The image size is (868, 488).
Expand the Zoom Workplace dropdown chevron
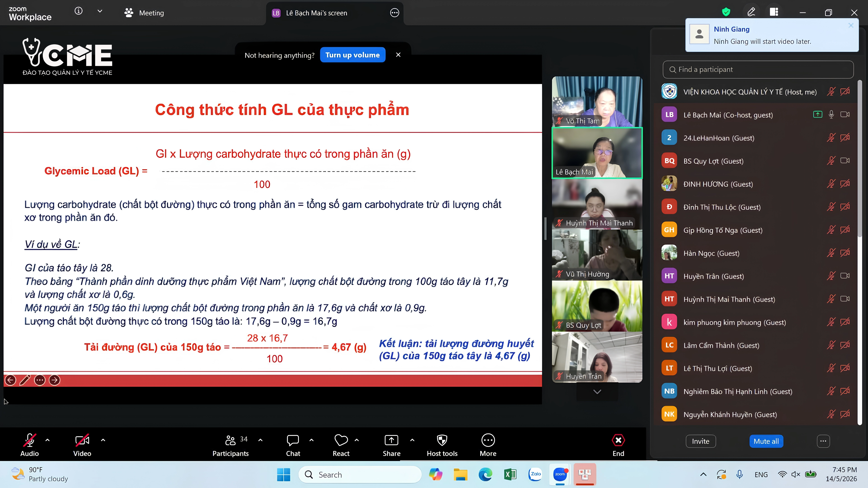coord(100,11)
